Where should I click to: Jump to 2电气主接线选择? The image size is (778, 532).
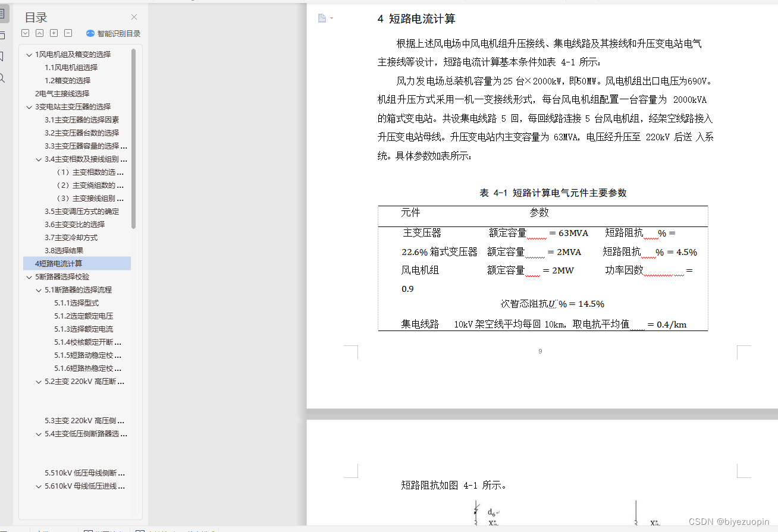(x=62, y=93)
